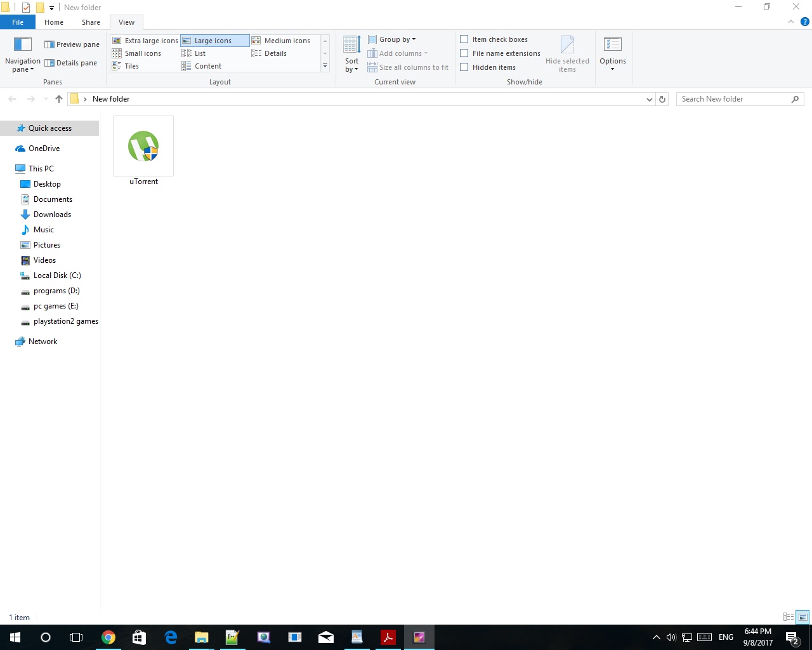
Task: Enable Hidden items checkbox
Action: [488, 67]
